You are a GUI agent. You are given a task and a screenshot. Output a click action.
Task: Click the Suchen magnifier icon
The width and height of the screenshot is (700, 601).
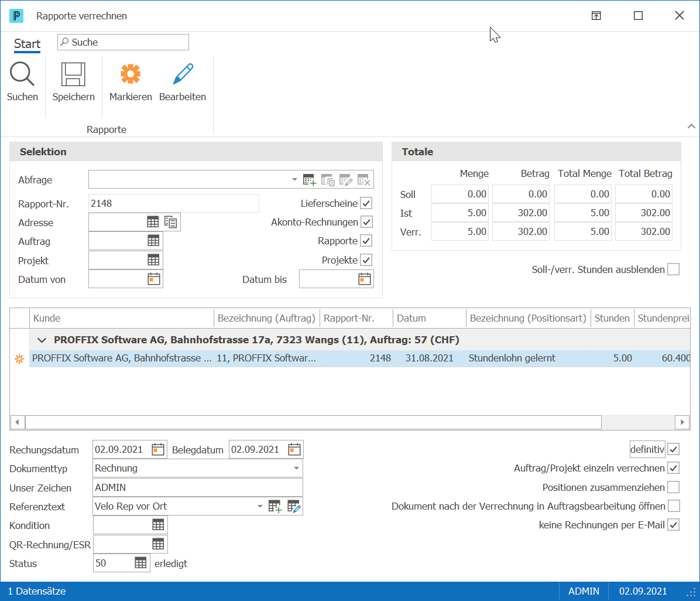(x=22, y=74)
